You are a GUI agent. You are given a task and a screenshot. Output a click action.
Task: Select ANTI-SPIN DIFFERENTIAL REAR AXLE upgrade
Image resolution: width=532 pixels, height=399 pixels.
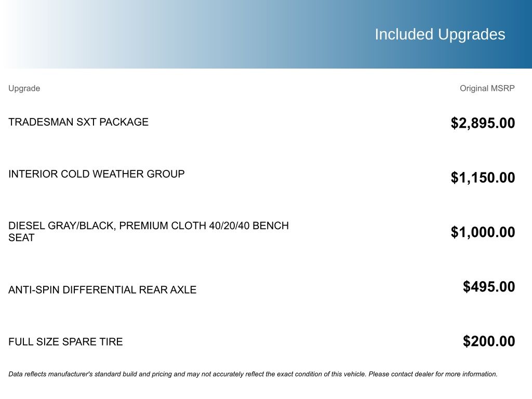(102, 290)
